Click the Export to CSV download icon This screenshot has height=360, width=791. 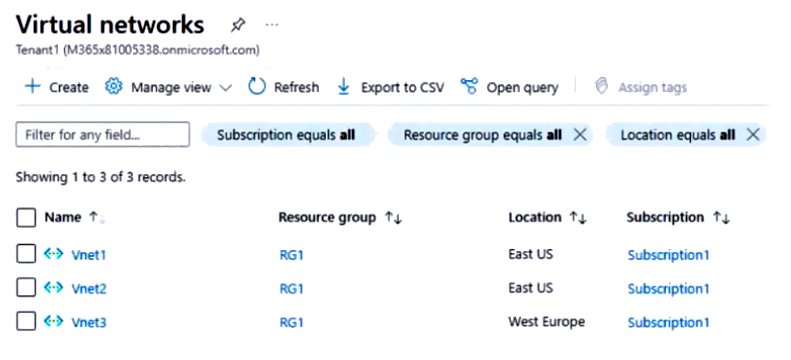click(344, 87)
